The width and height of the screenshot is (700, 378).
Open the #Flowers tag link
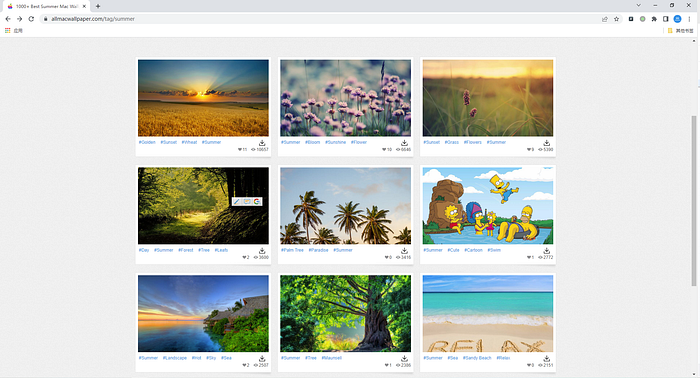pos(473,142)
